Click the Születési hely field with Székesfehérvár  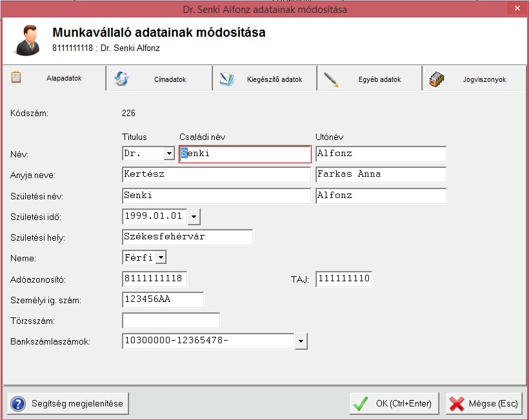pos(187,237)
